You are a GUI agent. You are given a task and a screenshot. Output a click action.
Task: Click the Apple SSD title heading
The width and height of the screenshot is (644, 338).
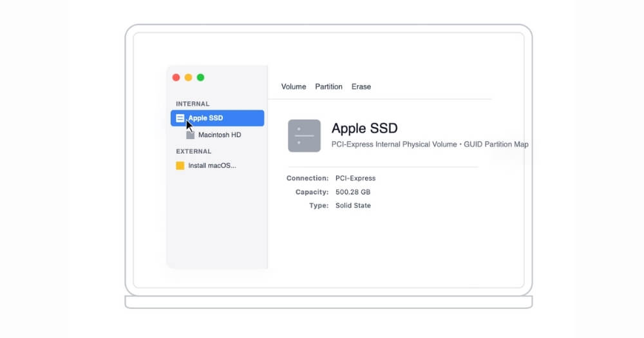point(364,128)
